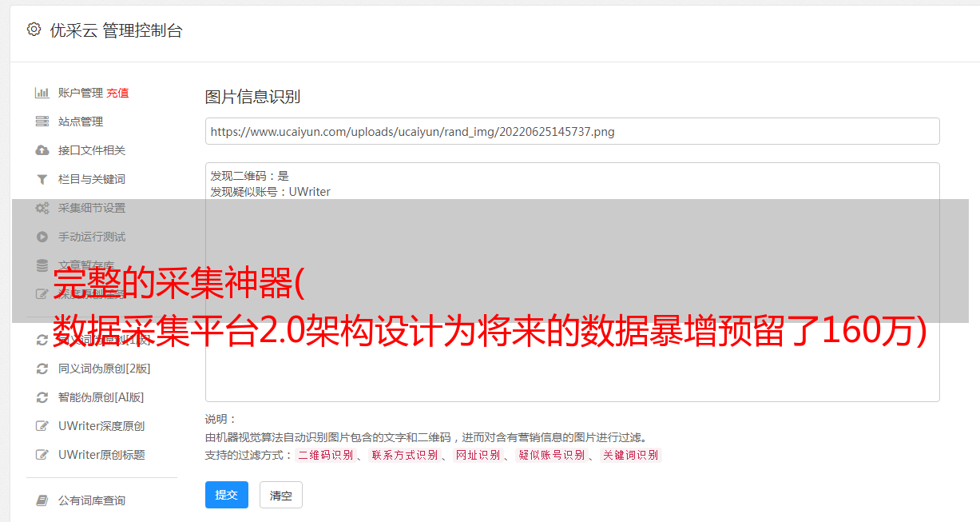Open 站点管理 in the sidebar
Image resolution: width=980 pixels, height=522 pixels.
coord(81,122)
